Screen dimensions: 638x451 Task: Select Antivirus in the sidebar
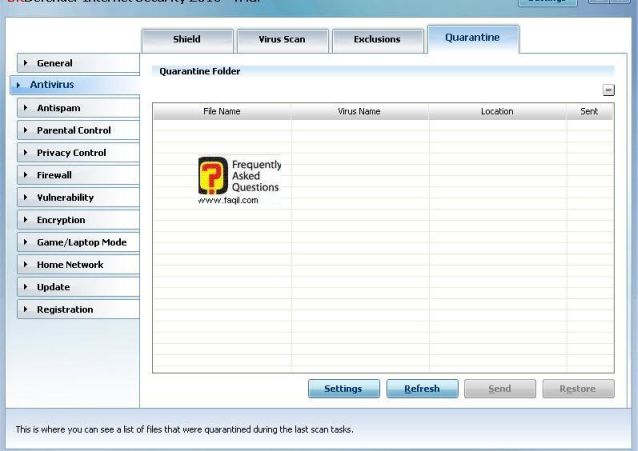[x=75, y=85]
